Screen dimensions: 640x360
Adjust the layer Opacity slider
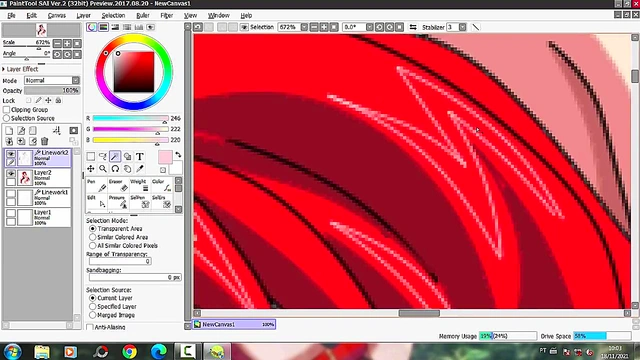point(52,90)
